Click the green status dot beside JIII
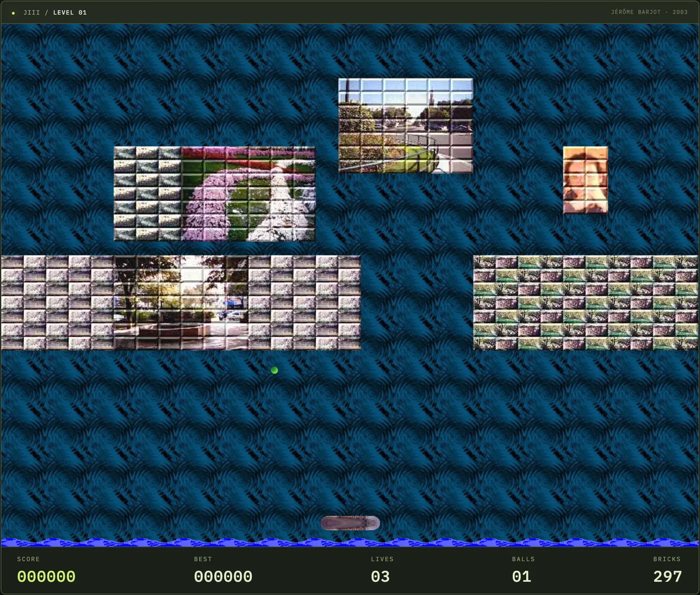Image resolution: width=700 pixels, height=595 pixels. [x=13, y=13]
